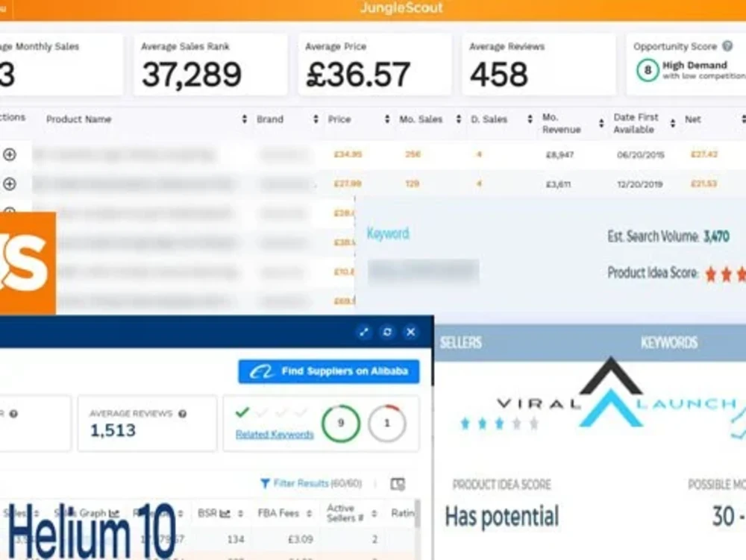
Task: Click the blurred keyword field
Action: point(423,272)
